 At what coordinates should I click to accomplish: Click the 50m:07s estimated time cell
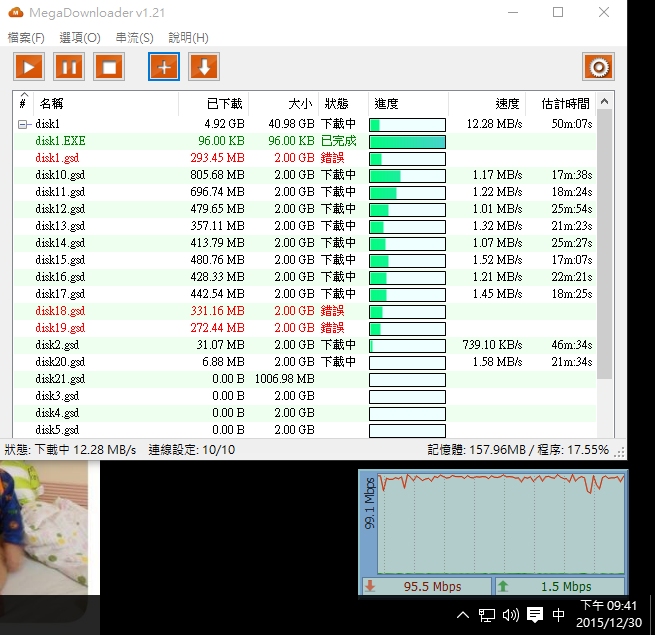click(572, 124)
